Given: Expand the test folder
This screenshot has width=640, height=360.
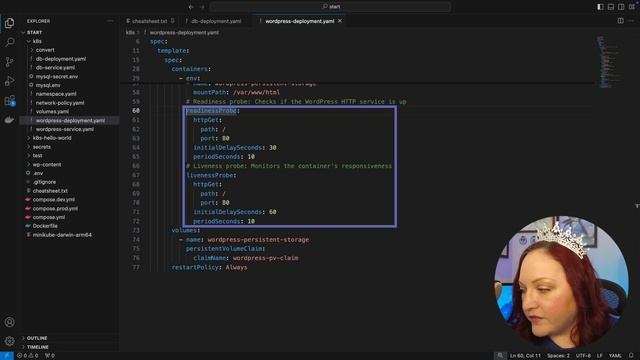Looking at the screenshot, I should 37,156.
